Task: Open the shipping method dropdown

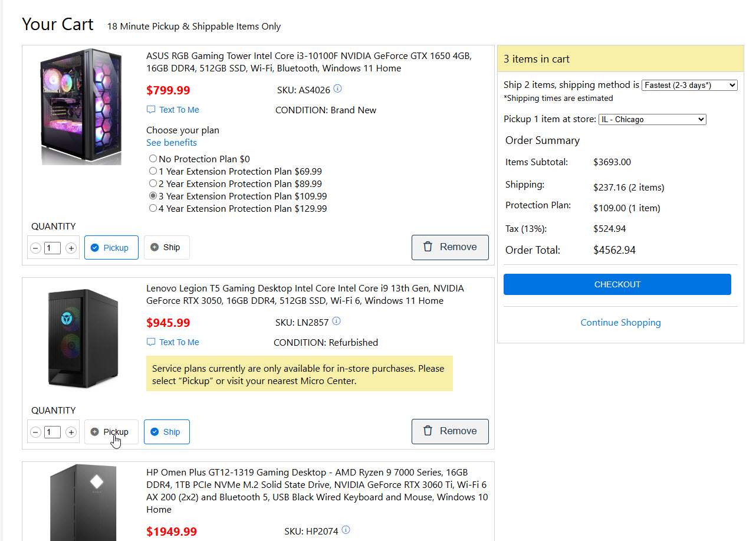Action: point(689,85)
